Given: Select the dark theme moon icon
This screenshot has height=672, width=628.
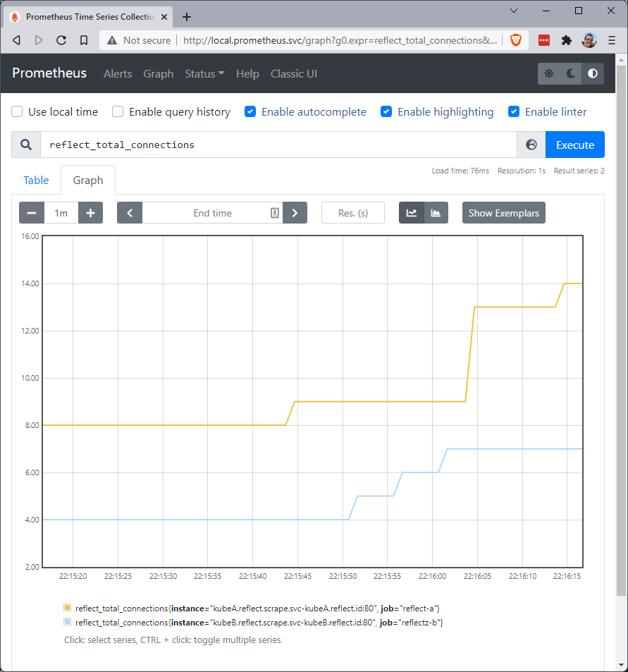Looking at the screenshot, I should pyautogui.click(x=571, y=73).
